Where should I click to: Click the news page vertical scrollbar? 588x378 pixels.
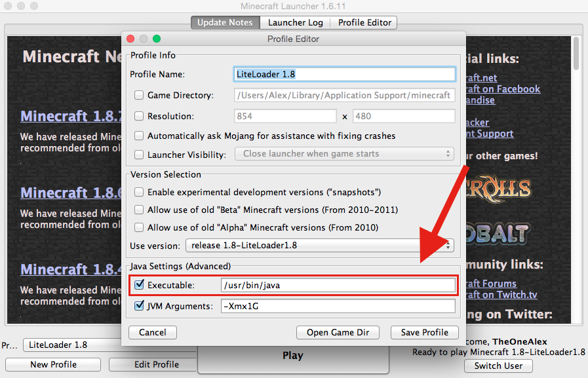576,54
